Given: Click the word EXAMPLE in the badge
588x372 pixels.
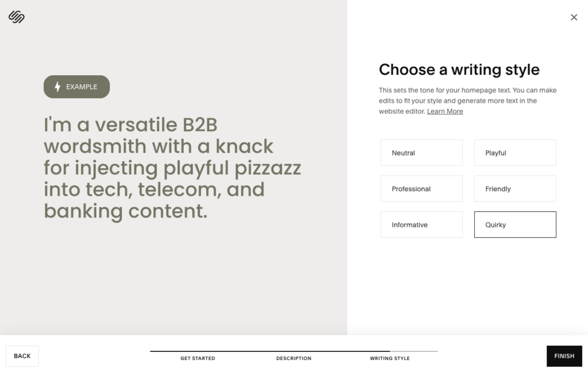Looking at the screenshot, I should click(x=82, y=87).
